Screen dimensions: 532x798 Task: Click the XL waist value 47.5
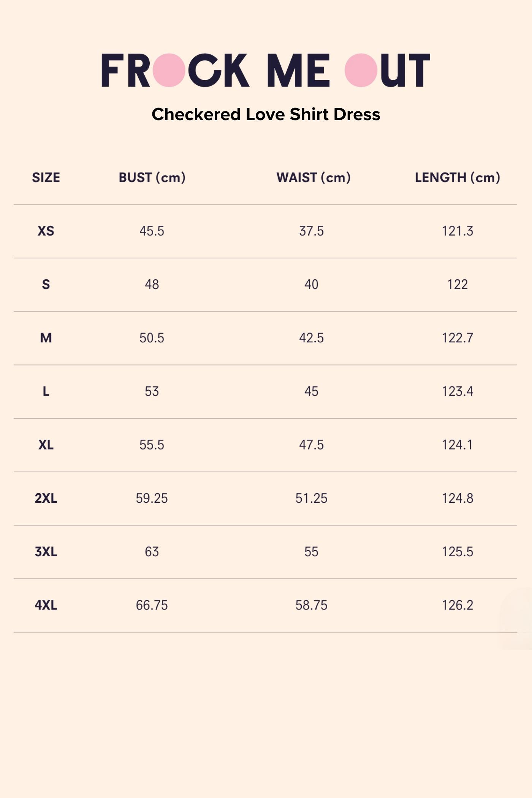pyautogui.click(x=311, y=445)
